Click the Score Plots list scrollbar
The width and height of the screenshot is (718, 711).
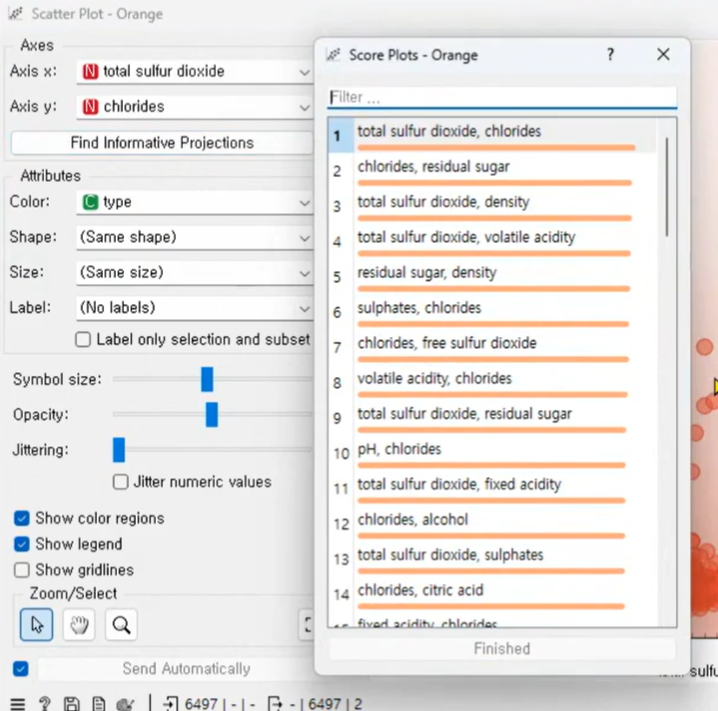[667, 187]
